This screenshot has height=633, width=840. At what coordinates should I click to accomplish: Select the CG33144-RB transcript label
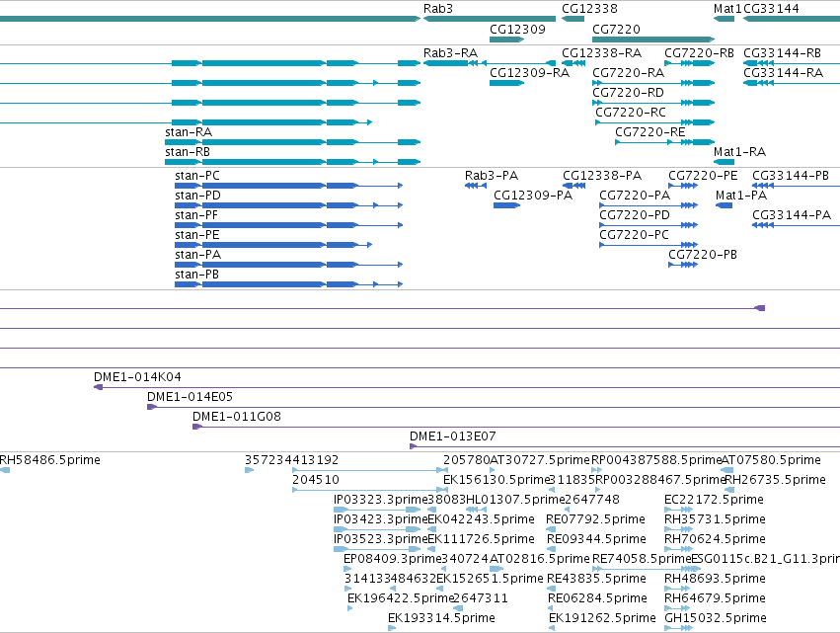[782, 53]
